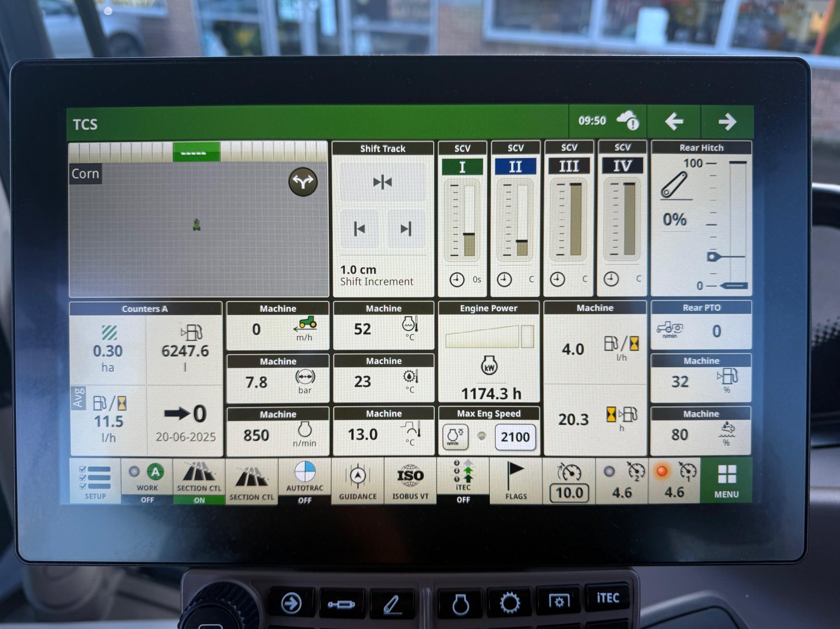Viewport: 840px width, 629px height.
Task: Go to next run page arrow
Action: (x=727, y=122)
